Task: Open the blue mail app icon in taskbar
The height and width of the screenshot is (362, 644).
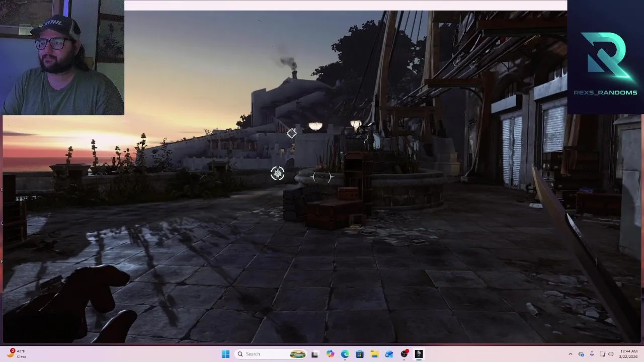Action: coord(389,354)
